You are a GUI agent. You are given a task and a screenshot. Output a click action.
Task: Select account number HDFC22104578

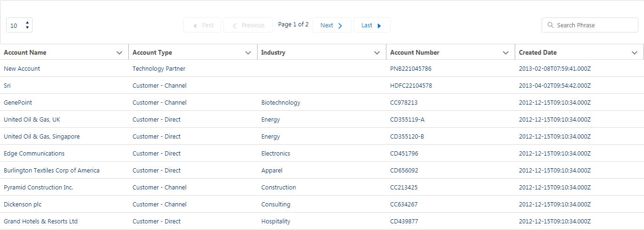click(411, 86)
